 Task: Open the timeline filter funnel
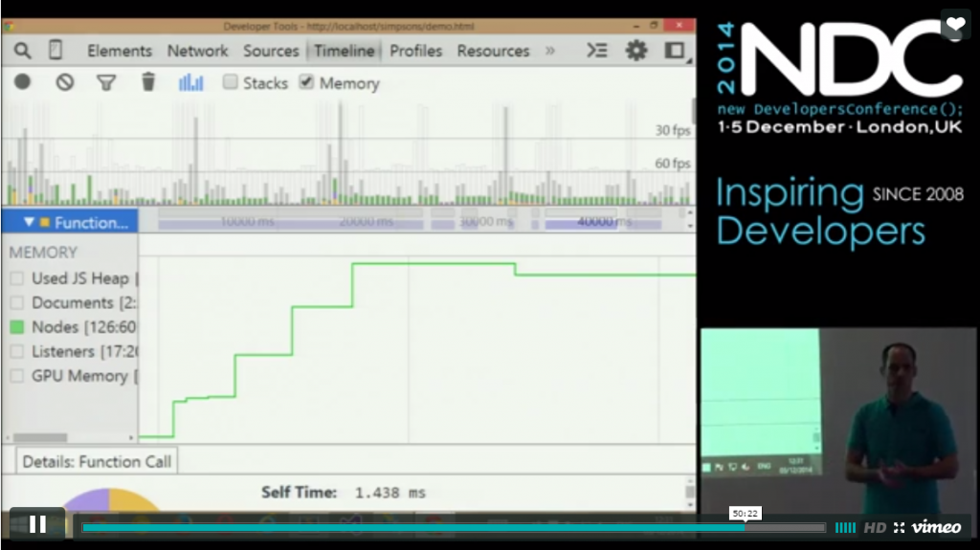(x=106, y=83)
